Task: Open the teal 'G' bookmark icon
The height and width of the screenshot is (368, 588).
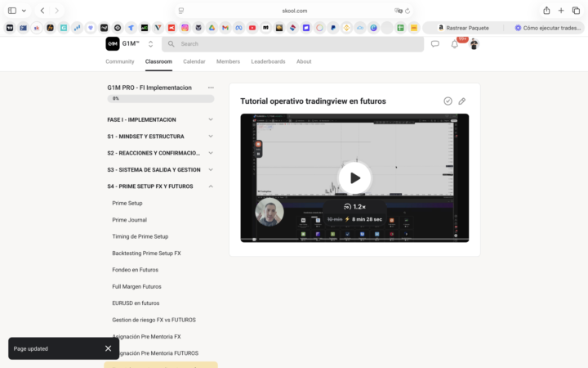Action: 64,28
